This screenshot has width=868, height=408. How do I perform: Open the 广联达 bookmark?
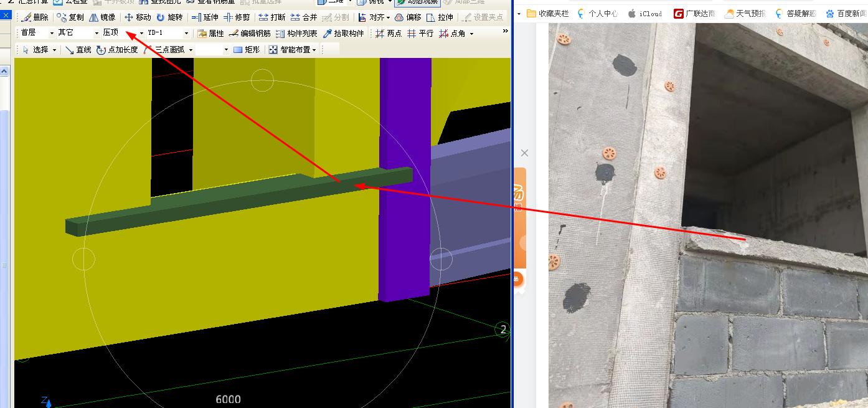[694, 13]
